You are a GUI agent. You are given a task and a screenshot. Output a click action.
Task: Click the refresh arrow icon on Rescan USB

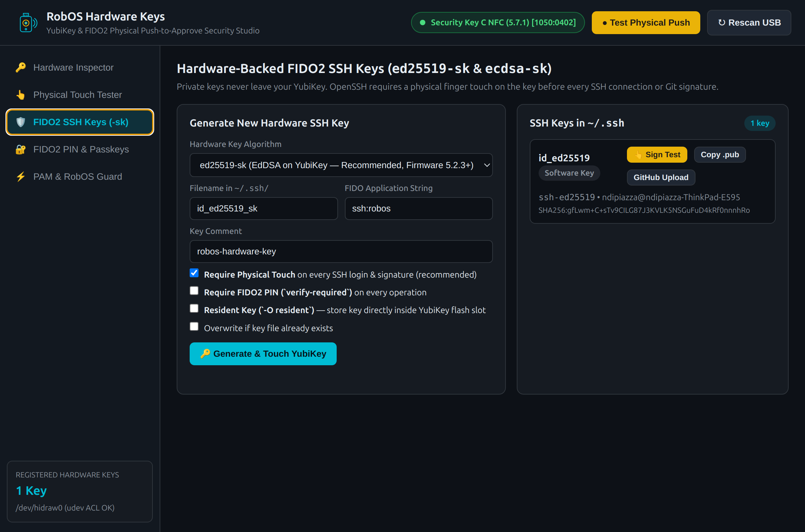[722, 23]
